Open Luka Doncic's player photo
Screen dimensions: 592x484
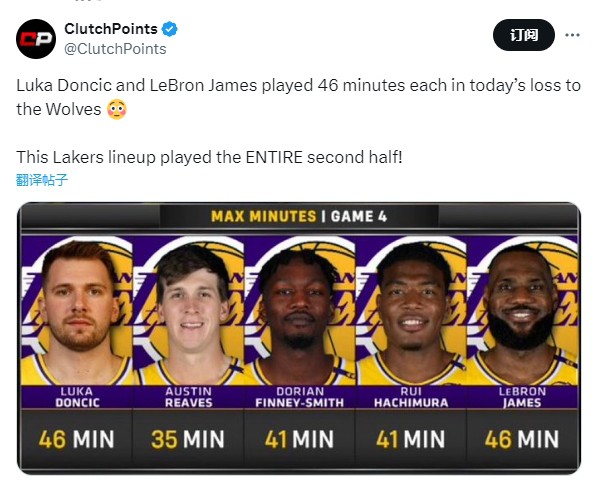pyautogui.click(x=77, y=310)
